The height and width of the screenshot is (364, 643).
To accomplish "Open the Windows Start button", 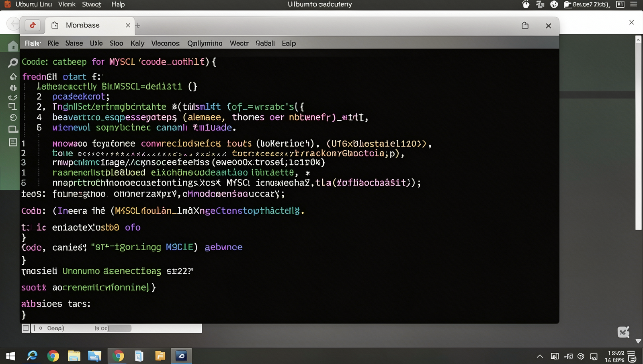I will pos(10,356).
